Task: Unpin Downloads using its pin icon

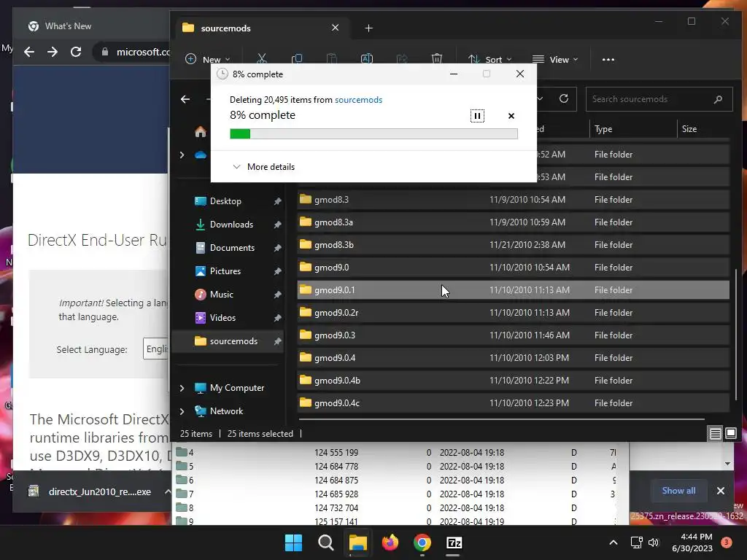Action: click(277, 225)
